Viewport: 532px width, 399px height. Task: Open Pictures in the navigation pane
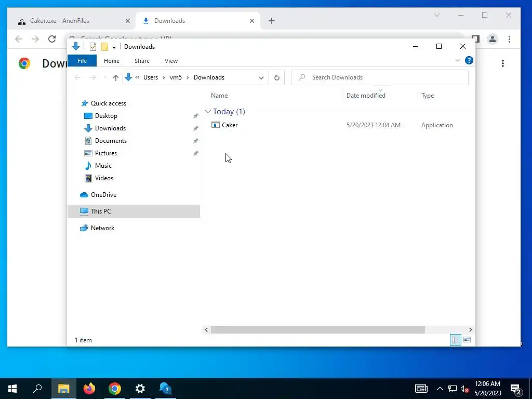click(x=105, y=153)
